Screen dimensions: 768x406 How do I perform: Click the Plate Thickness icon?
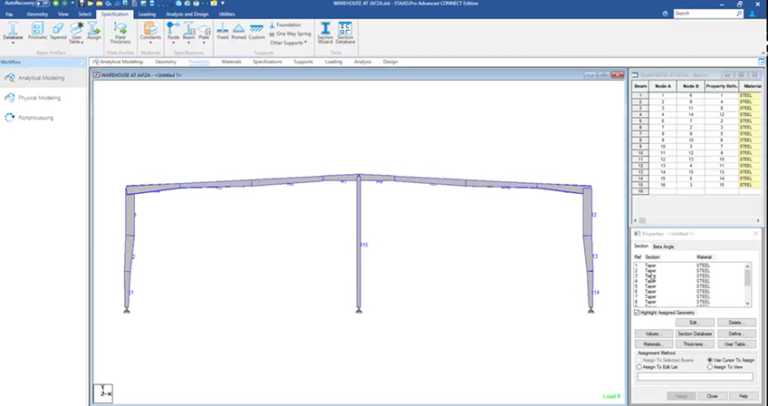120,33
